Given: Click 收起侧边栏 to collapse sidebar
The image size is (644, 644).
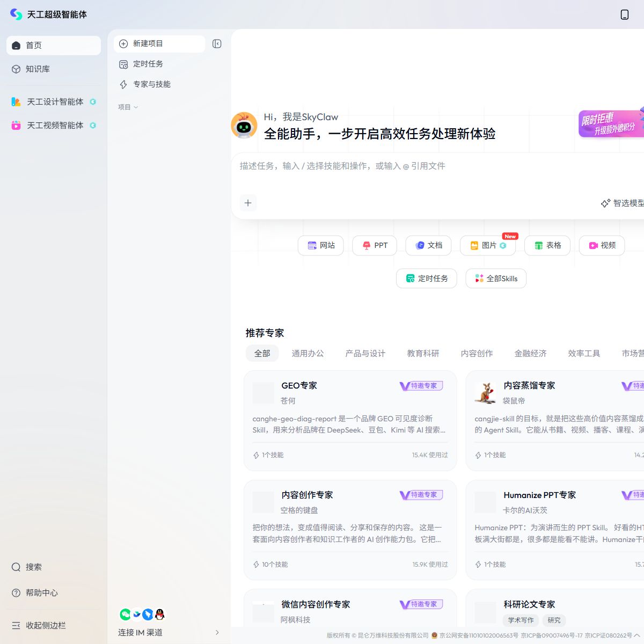Looking at the screenshot, I should (54, 626).
